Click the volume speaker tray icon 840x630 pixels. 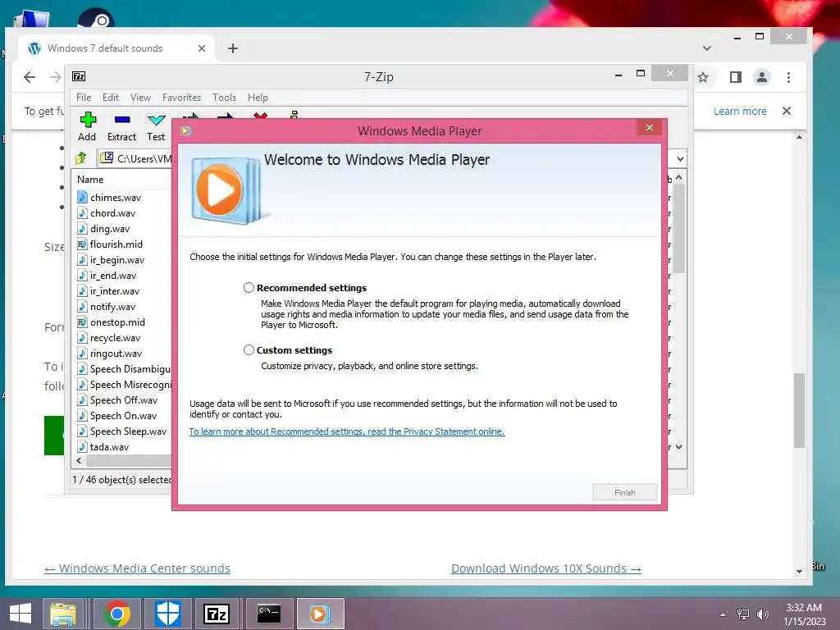click(x=763, y=614)
